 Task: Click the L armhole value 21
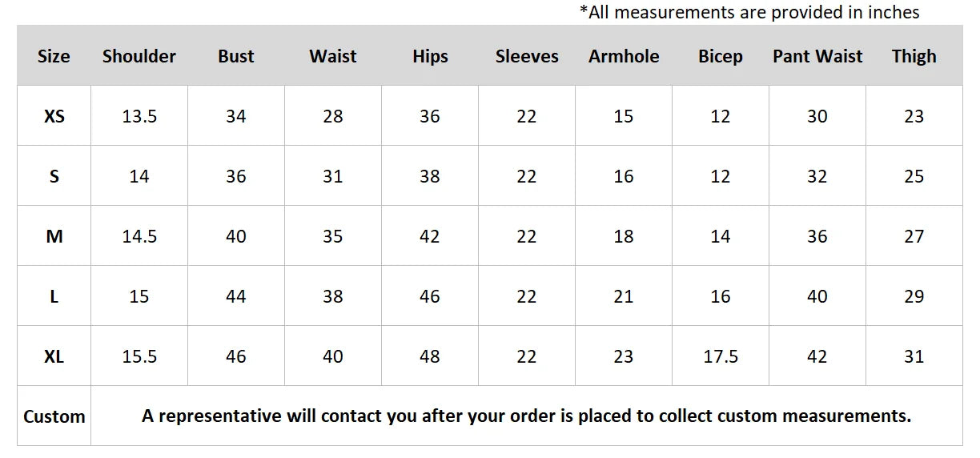pos(624,296)
